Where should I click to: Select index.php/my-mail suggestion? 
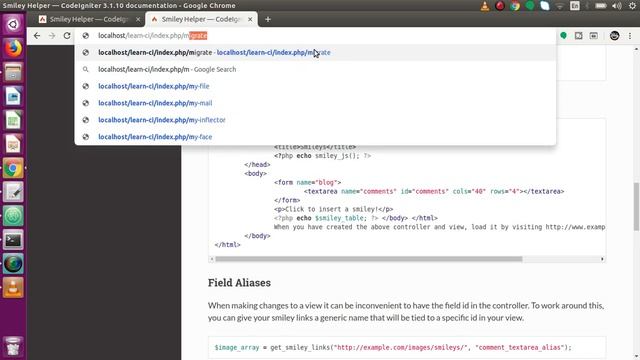coord(315,103)
